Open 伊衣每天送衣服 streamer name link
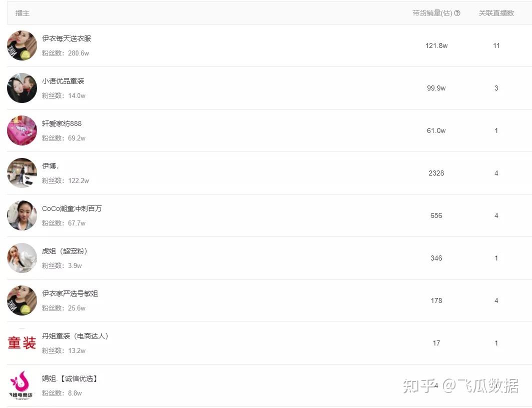Screen dimensions: 532x408 (67, 38)
